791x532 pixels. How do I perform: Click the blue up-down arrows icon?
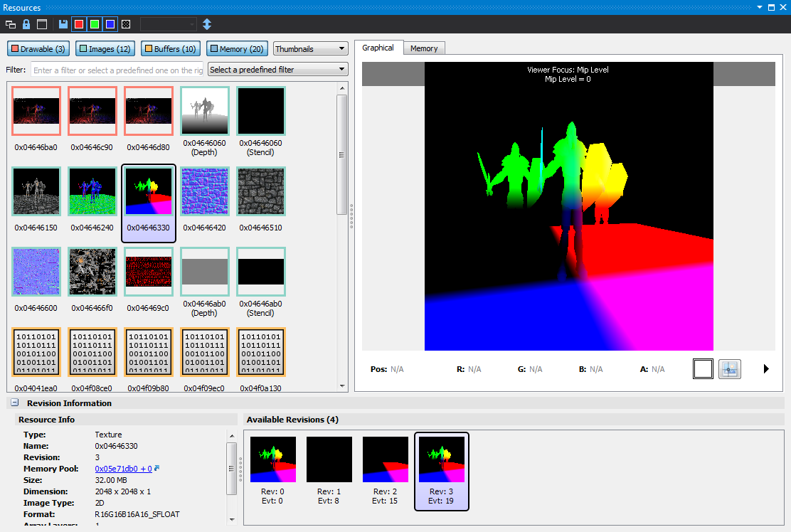click(x=207, y=24)
